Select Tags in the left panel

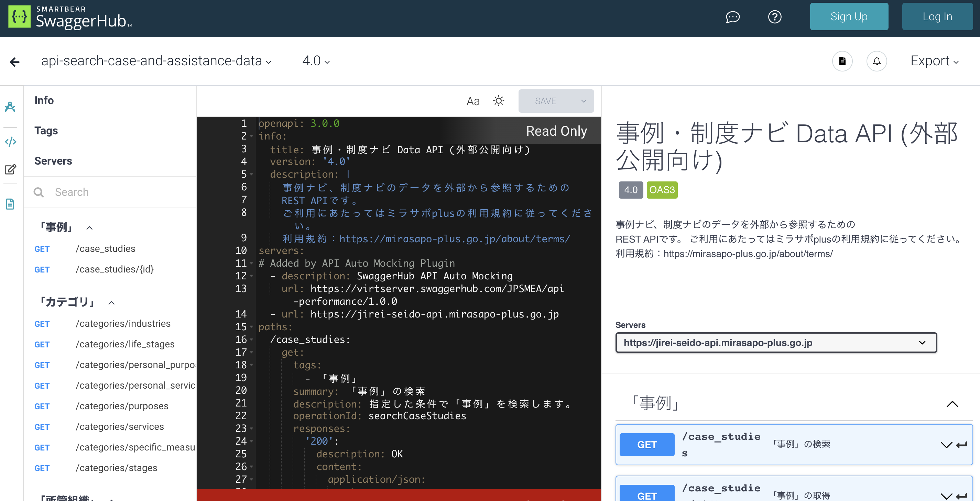pos(46,130)
